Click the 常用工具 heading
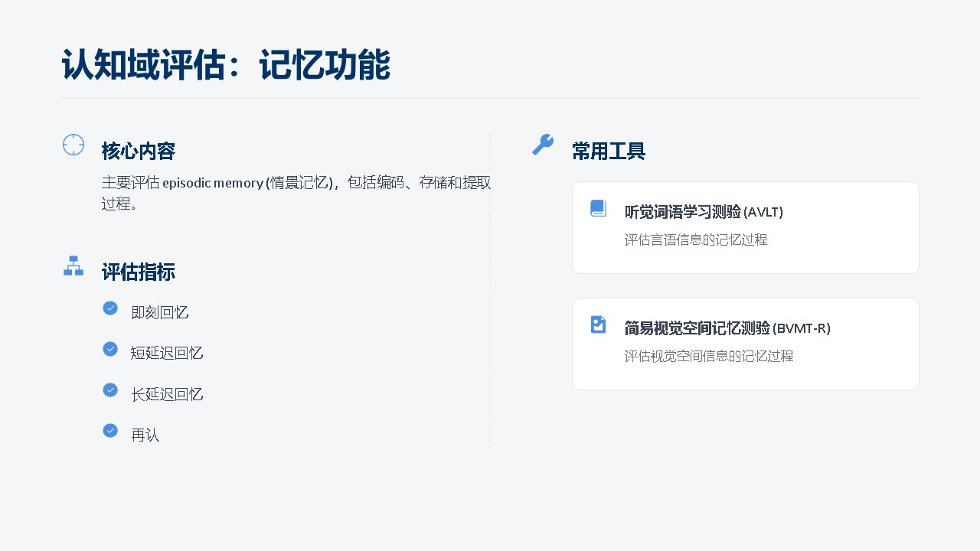 (x=609, y=152)
